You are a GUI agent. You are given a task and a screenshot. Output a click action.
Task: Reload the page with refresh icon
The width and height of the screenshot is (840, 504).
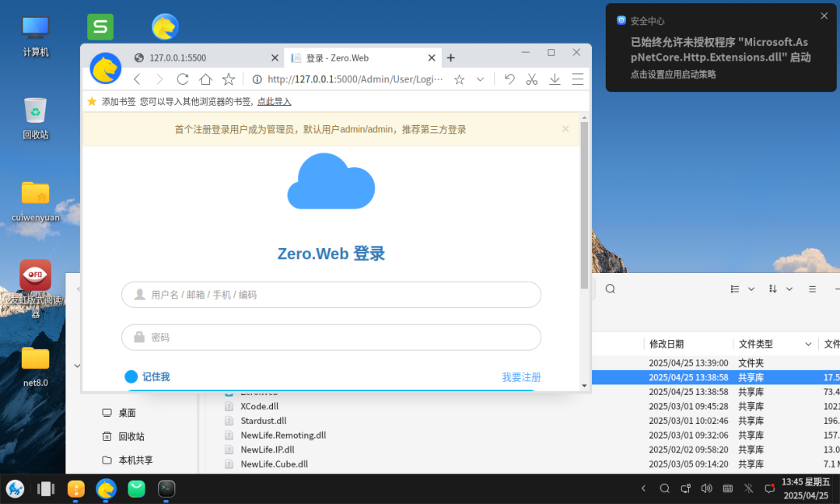point(183,79)
